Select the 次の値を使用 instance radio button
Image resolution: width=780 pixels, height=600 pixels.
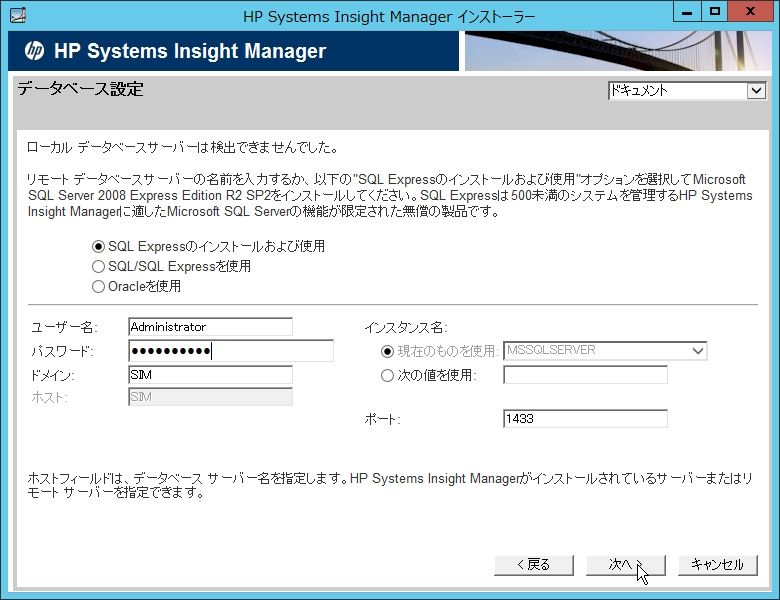pyautogui.click(x=387, y=375)
